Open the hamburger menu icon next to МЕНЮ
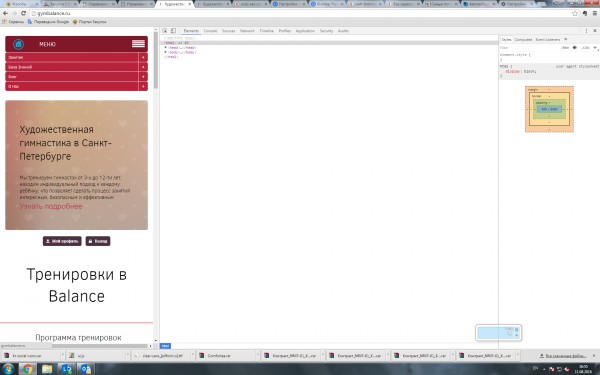 point(139,44)
